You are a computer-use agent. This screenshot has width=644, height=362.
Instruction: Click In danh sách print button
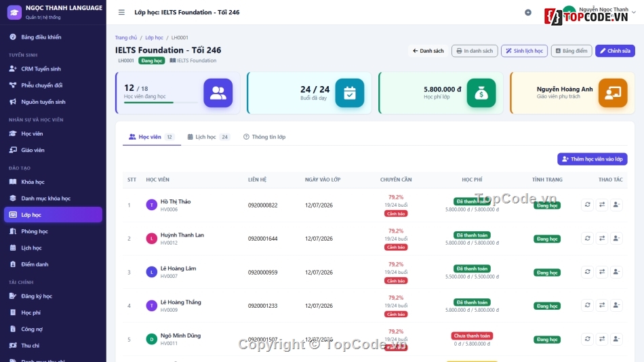click(x=475, y=51)
